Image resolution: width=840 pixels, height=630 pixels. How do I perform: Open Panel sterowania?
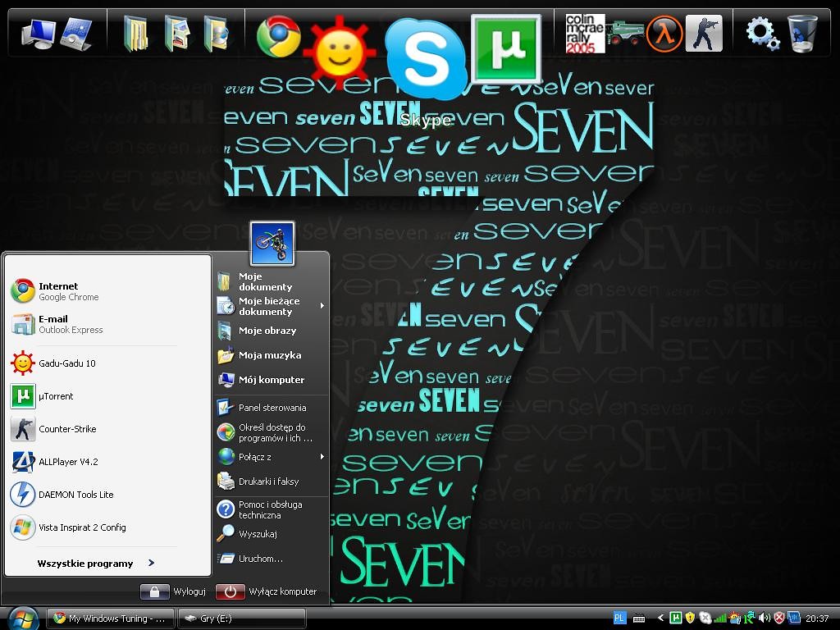click(271, 408)
